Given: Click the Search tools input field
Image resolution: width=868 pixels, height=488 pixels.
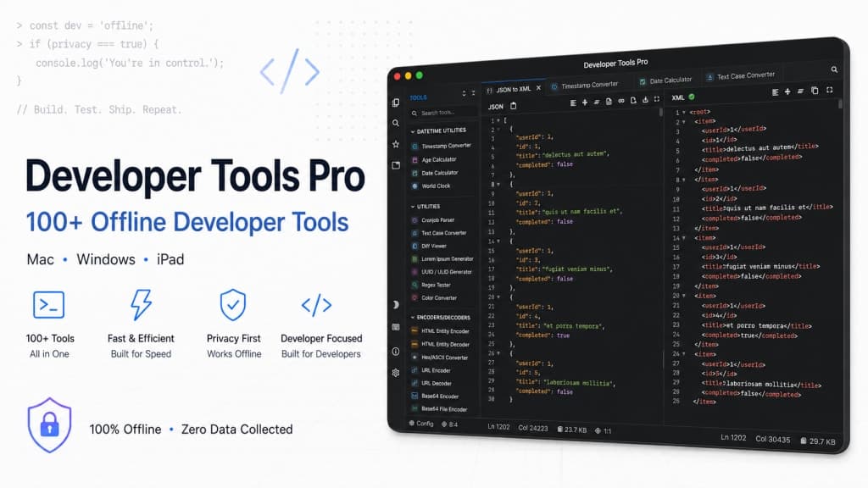Looking at the screenshot, I should [x=442, y=113].
